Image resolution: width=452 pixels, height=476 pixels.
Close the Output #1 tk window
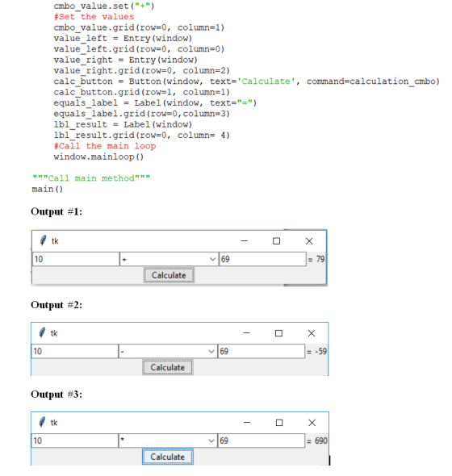pyautogui.click(x=309, y=241)
